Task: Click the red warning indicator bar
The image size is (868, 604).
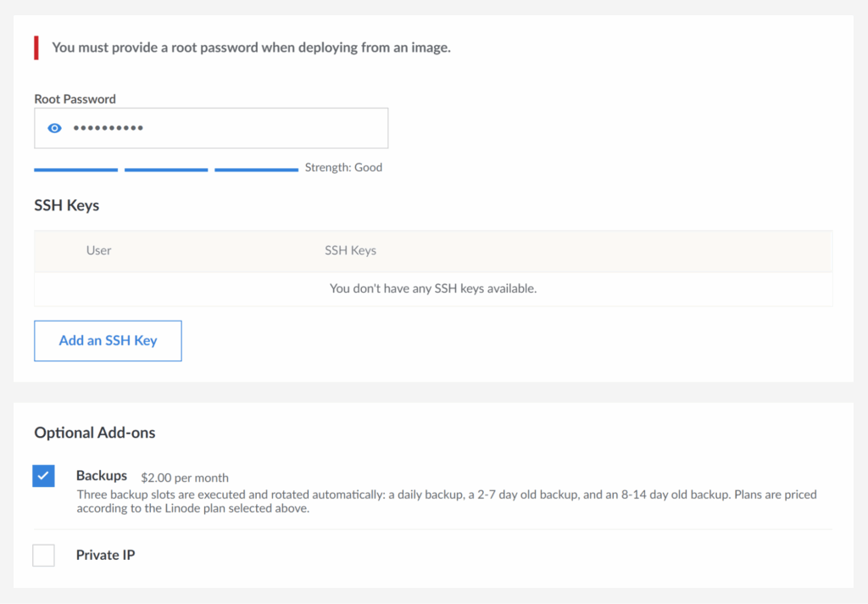Action: [36, 48]
